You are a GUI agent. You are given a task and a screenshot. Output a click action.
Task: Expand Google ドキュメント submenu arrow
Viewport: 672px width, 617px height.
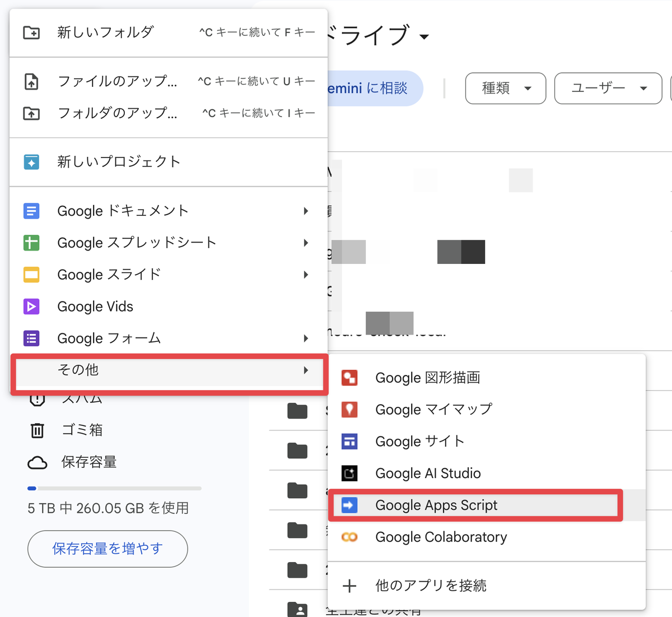pyautogui.click(x=306, y=211)
